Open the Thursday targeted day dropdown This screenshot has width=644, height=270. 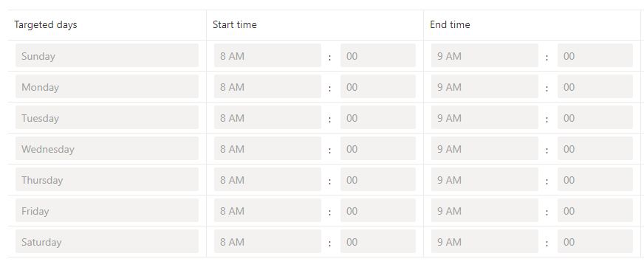pyautogui.click(x=107, y=179)
